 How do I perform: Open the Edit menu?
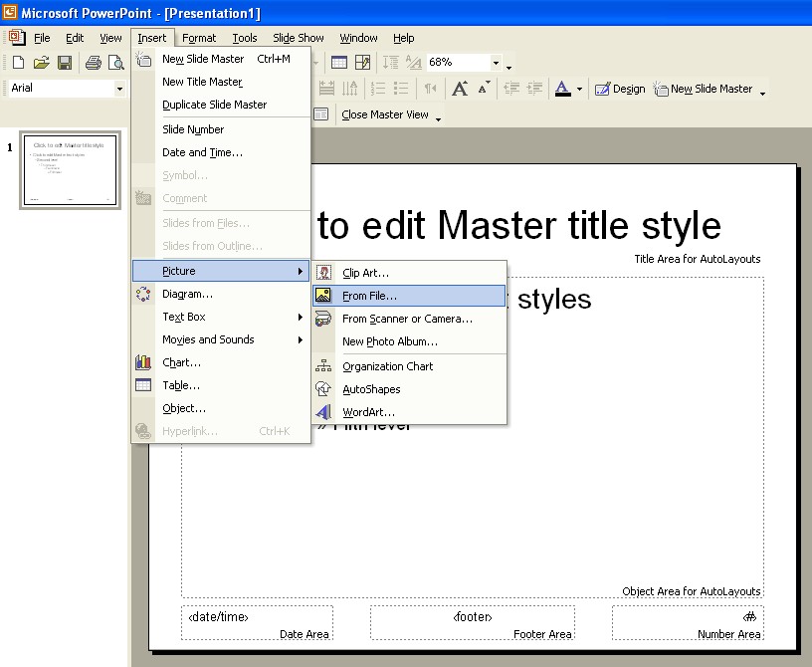[x=75, y=38]
